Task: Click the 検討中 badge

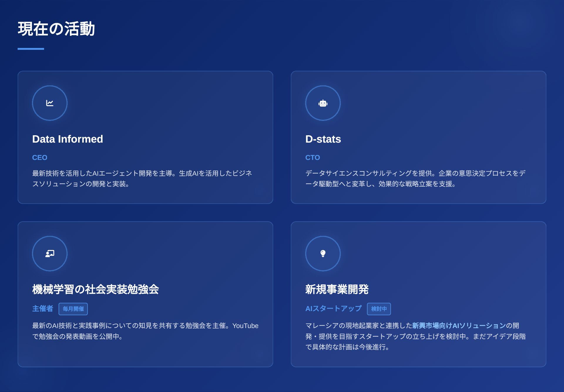Action: (379, 309)
